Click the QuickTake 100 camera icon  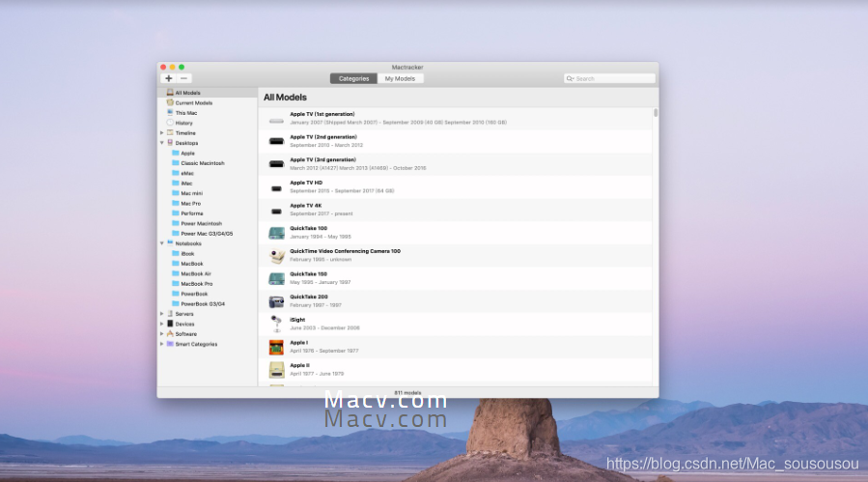pos(276,233)
